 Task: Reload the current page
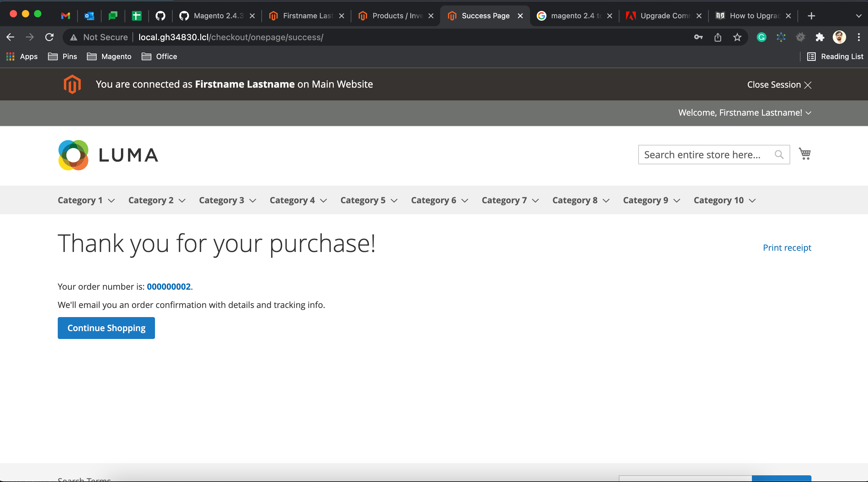[49, 37]
